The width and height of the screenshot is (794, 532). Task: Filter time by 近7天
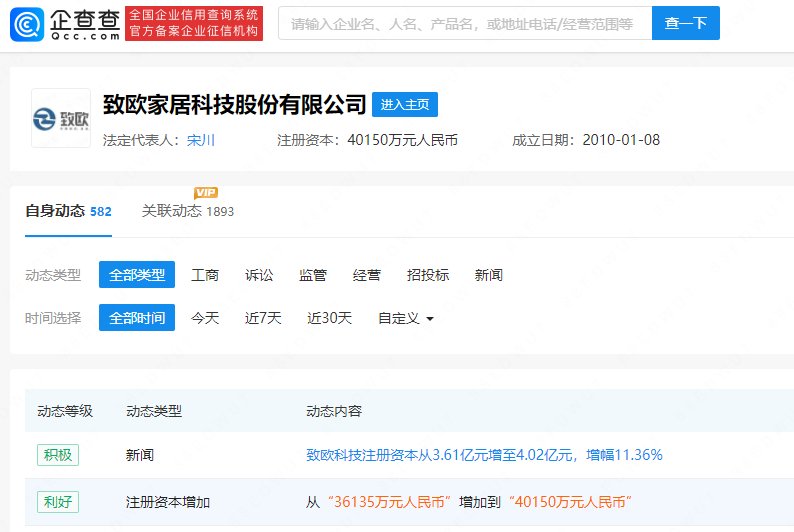[x=263, y=318]
